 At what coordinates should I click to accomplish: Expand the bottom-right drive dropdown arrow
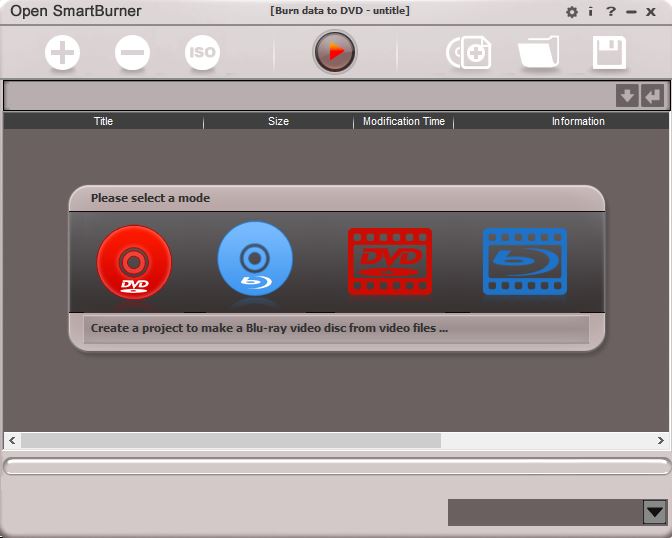click(x=654, y=512)
